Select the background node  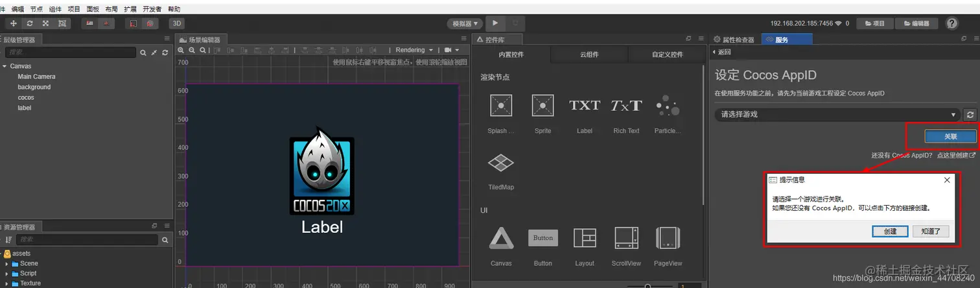click(x=34, y=87)
